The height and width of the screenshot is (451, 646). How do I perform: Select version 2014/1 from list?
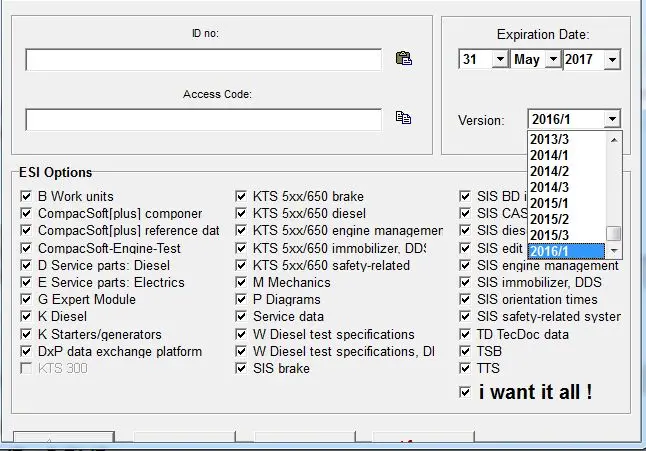567,155
